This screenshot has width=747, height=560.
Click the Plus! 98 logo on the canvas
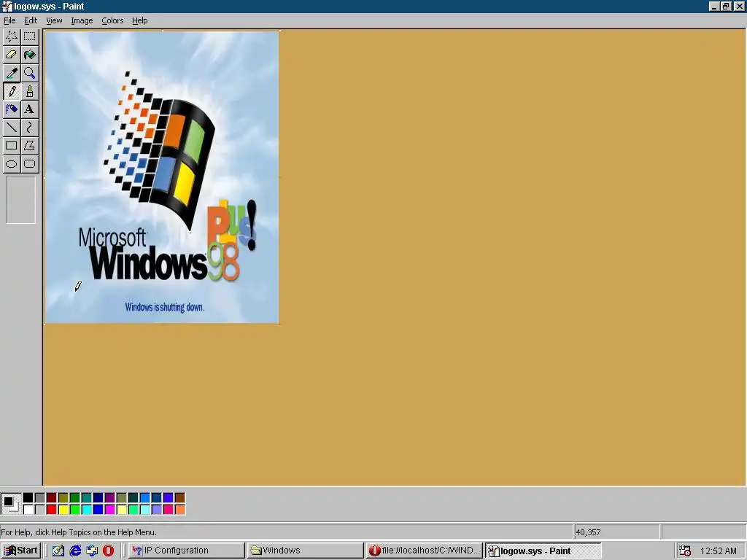point(232,240)
